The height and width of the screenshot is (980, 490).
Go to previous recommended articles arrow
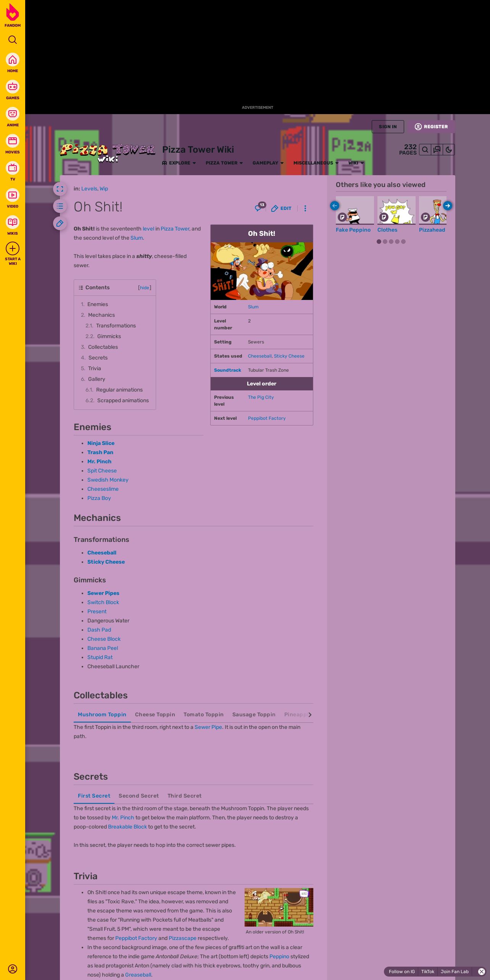point(335,206)
